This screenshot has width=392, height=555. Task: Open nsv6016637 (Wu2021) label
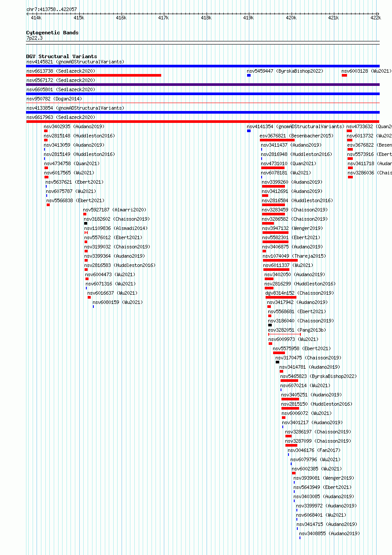pyautogui.click(x=112, y=293)
